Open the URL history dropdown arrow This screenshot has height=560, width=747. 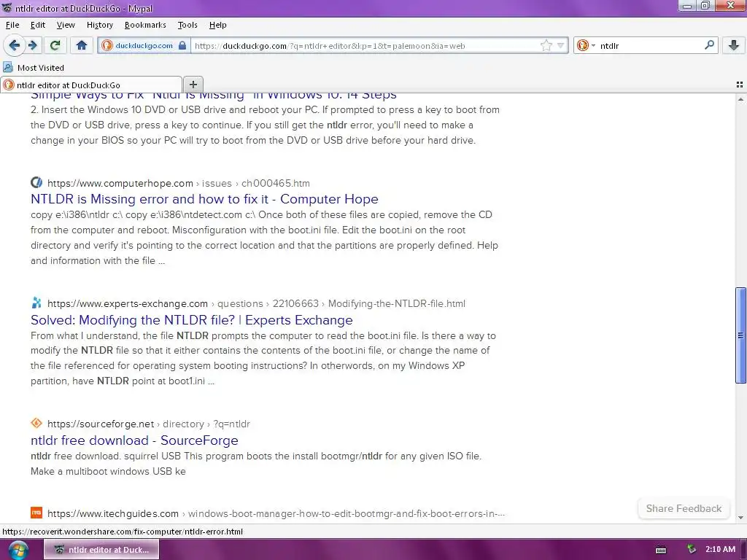click(x=561, y=45)
